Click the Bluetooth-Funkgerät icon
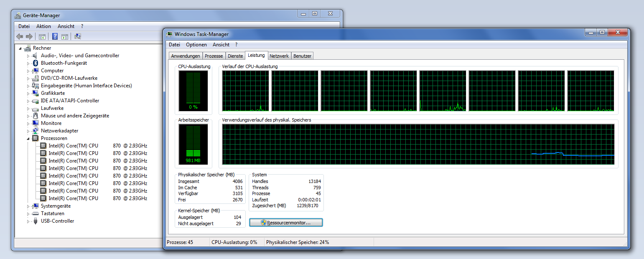This screenshot has width=644, height=259. [x=36, y=63]
